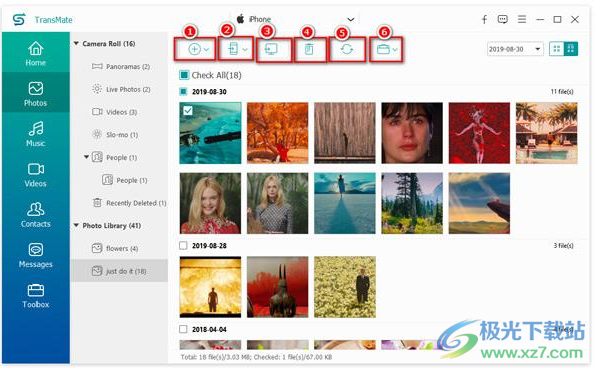Open the toolbox briefcase icon in toolbar

383,49
